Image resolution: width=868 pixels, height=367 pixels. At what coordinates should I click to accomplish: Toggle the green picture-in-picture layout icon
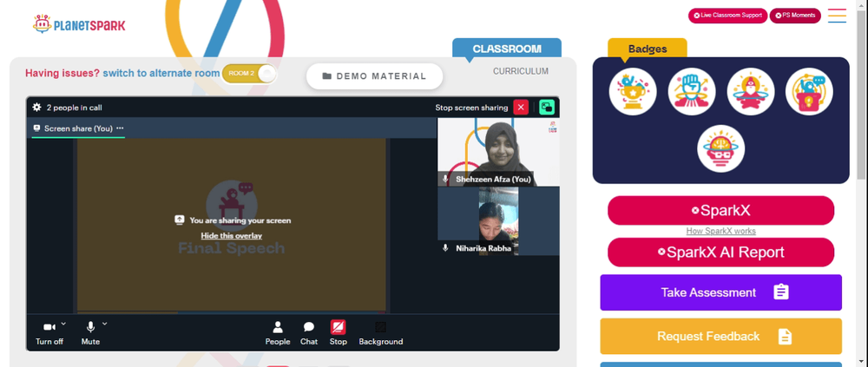tap(546, 108)
